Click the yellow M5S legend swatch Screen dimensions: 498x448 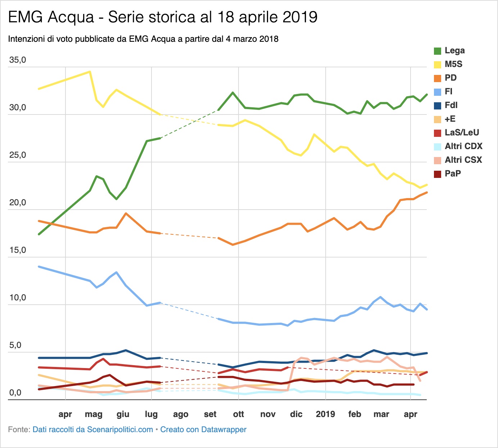pos(438,65)
